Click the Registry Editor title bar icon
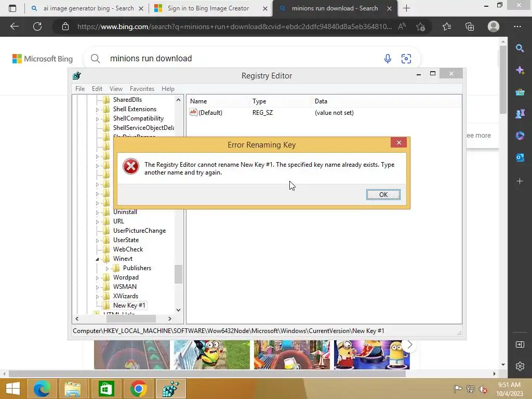532x399 pixels. 77,76
